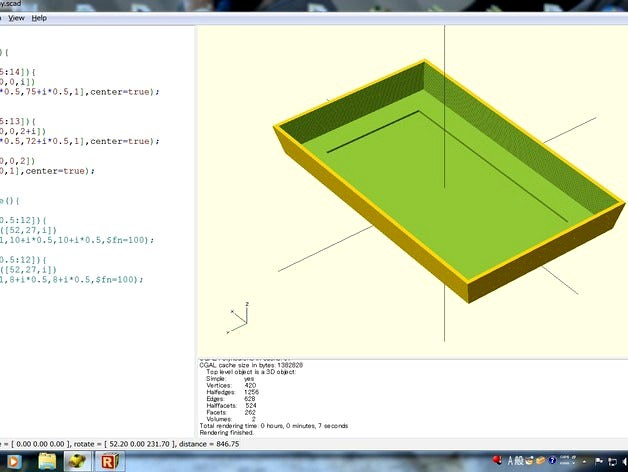Click the red ball system tray icon
The image size is (628, 472).
[496, 460]
